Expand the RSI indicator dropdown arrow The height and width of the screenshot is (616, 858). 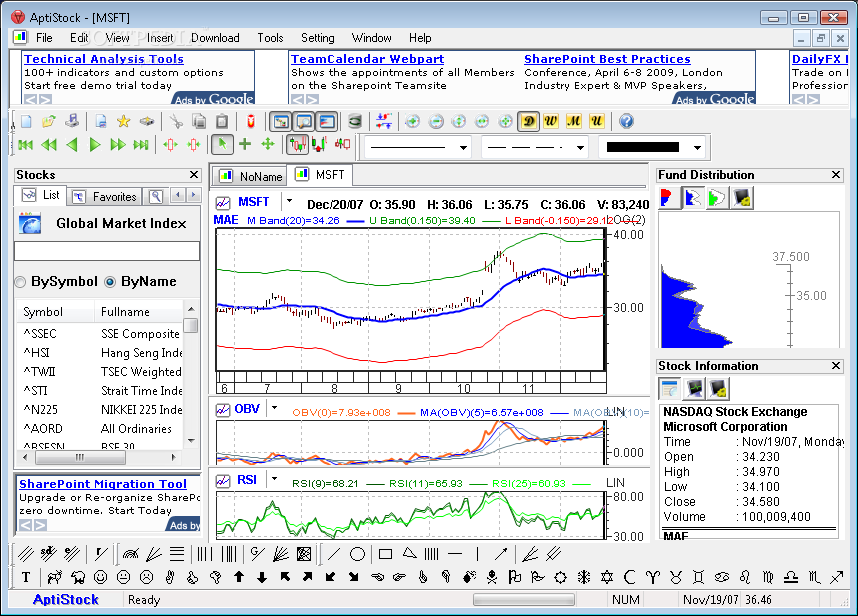274,479
